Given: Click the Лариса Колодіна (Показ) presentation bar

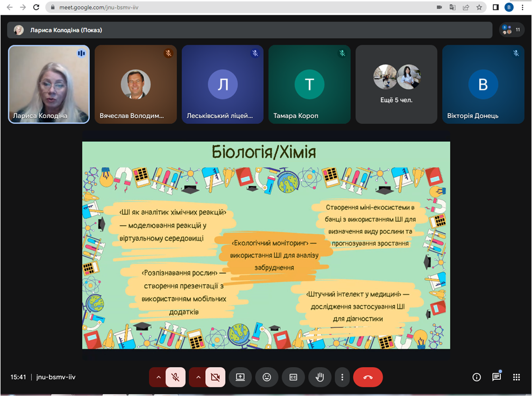Looking at the screenshot, I should pos(249,30).
